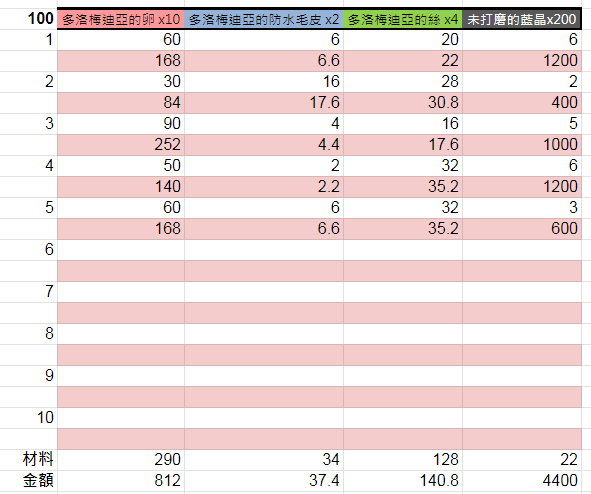Select the green header 多洛梅迪亞的絲 x4
Screen dimensions: 591x494
pos(403,19)
